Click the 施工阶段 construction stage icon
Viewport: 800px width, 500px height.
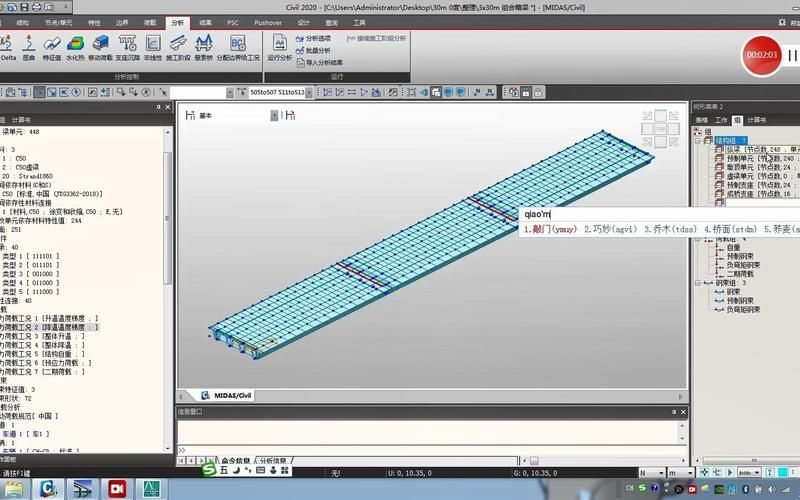tap(178, 46)
